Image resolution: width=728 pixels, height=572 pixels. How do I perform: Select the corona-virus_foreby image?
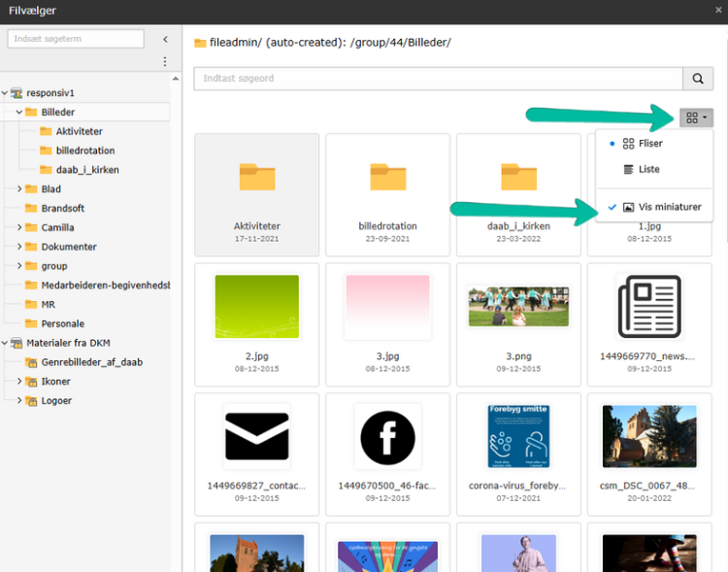coord(518,436)
